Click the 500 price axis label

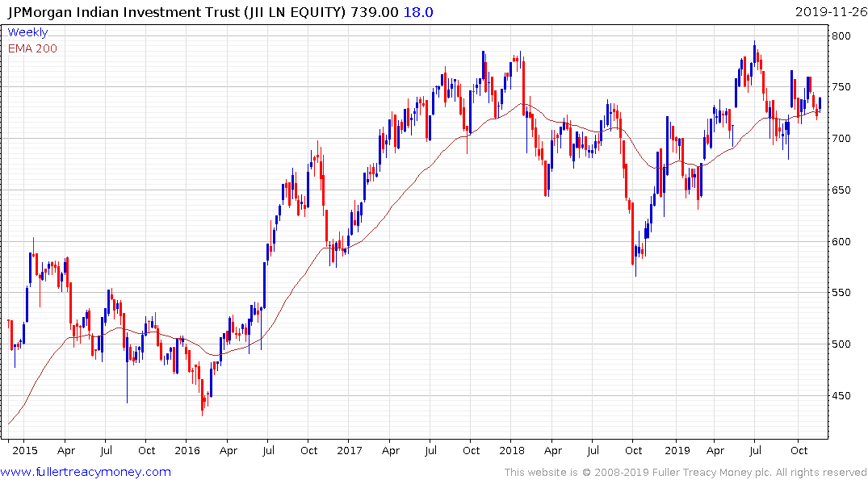pos(841,344)
